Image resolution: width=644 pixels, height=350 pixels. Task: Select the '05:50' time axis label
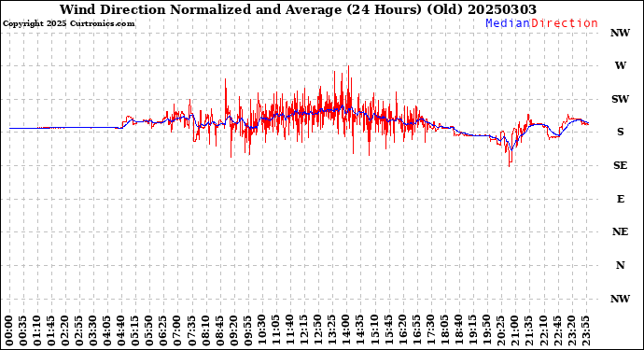149,330
